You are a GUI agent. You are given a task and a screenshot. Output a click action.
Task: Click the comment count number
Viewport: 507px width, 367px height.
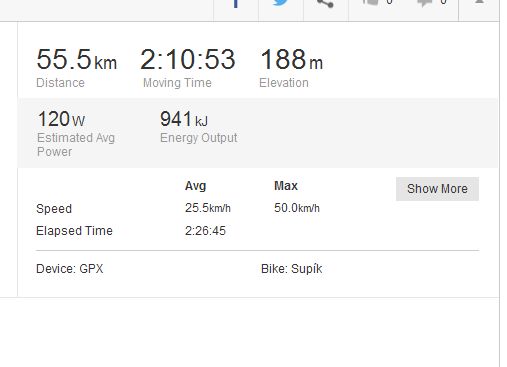pyautogui.click(x=443, y=2)
